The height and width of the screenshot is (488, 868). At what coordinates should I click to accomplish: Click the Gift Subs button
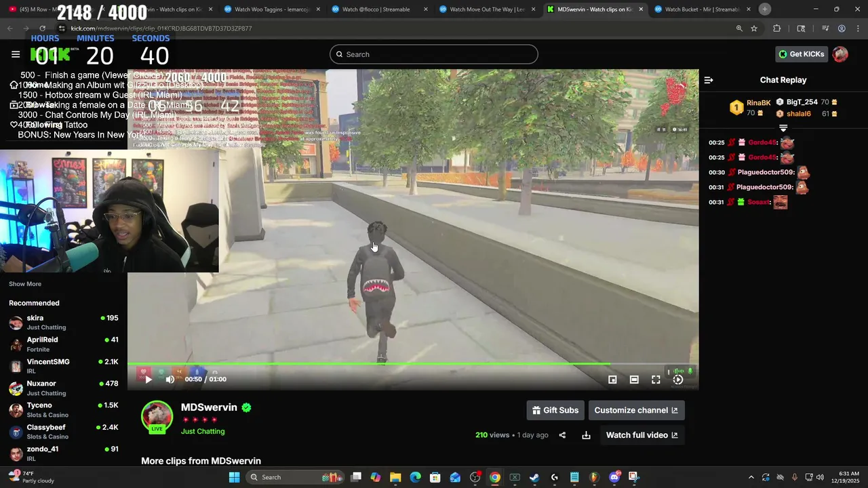(x=555, y=410)
